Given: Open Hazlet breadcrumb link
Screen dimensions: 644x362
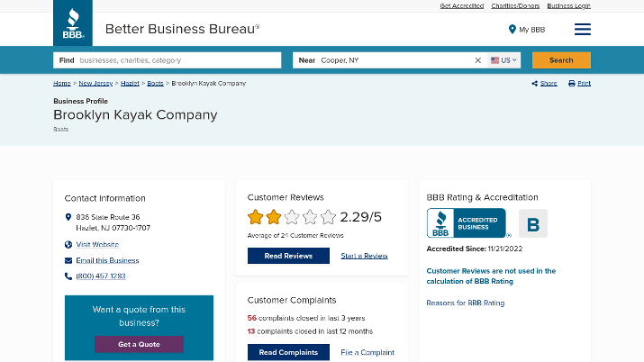Looking at the screenshot, I should pyautogui.click(x=130, y=84).
